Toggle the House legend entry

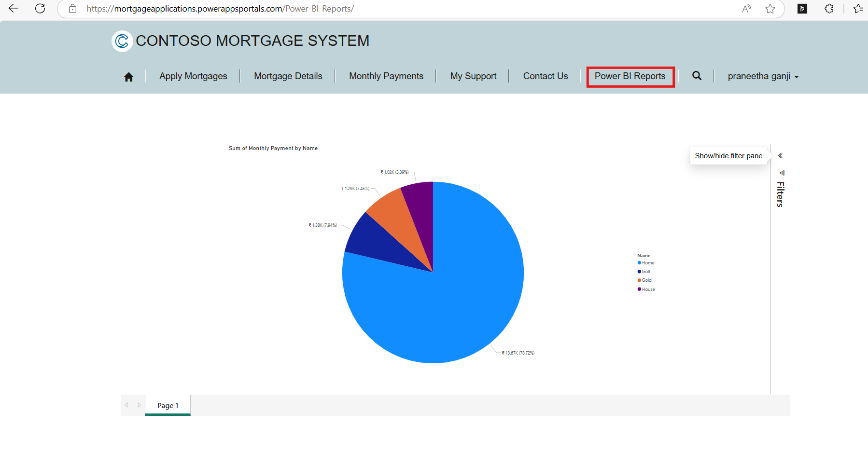[648, 289]
